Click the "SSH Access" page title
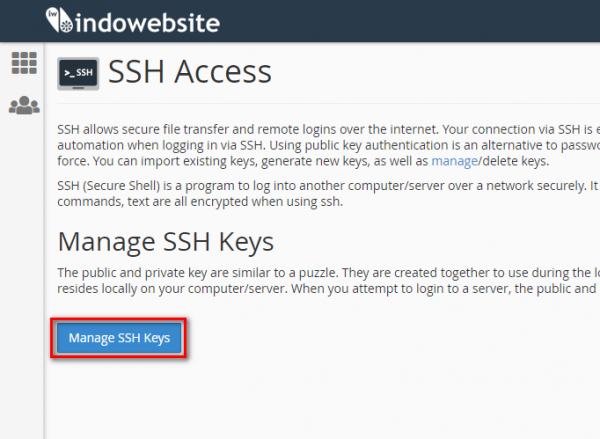 click(x=189, y=73)
